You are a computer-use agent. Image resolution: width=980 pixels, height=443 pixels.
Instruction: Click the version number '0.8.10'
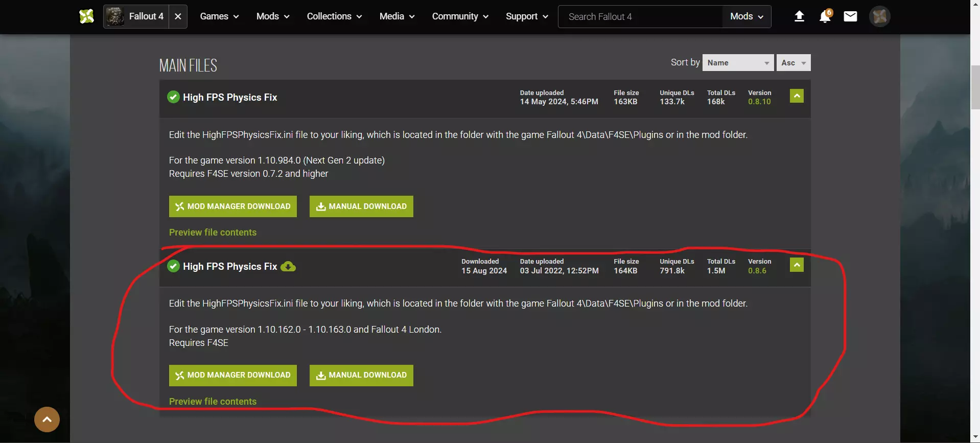click(x=759, y=102)
